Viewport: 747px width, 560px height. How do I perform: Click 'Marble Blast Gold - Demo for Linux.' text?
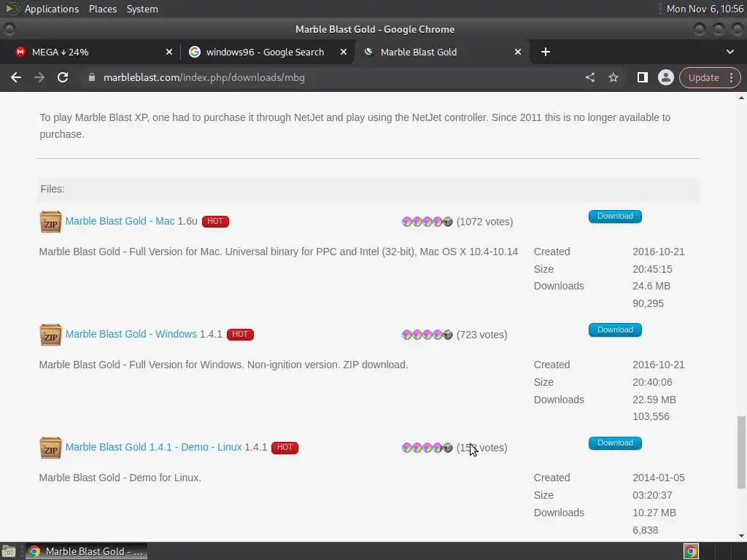pyautogui.click(x=120, y=478)
